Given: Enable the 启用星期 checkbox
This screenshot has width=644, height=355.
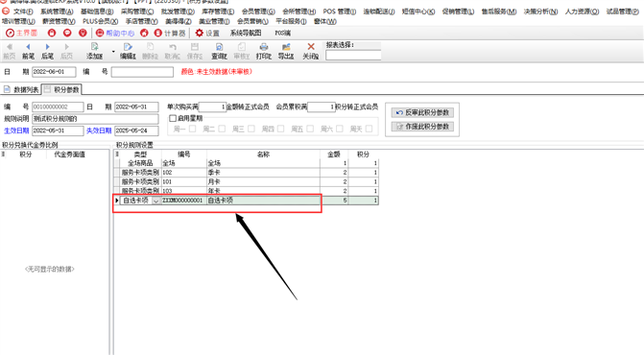Looking at the screenshot, I should pyautogui.click(x=173, y=118).
